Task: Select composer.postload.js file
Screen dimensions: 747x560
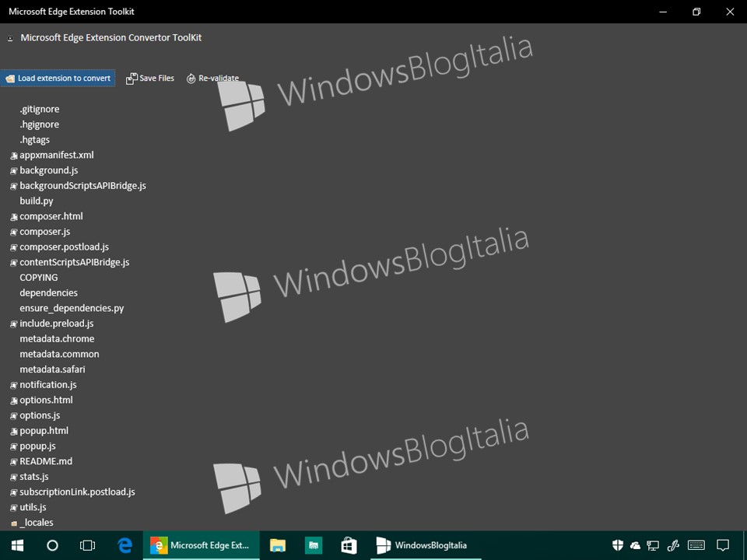Action: click(x=65, y=247)
